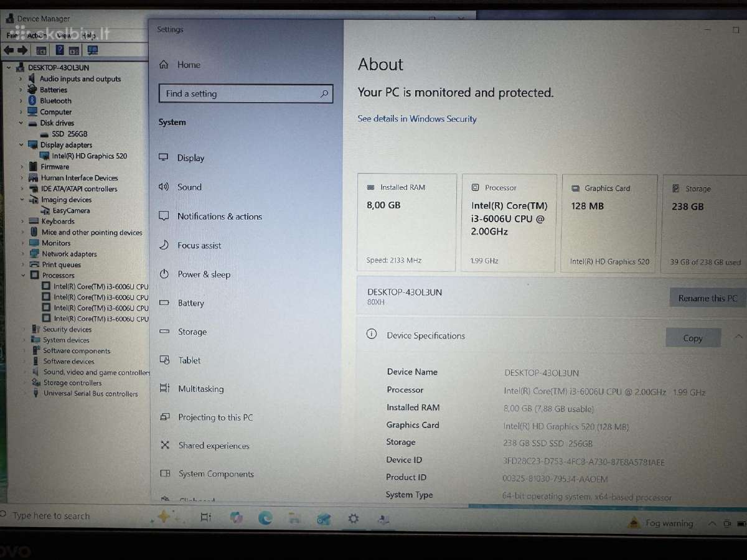Select Bluetooth in device tree
Viewport: 747px width, 560px height.
55,101
